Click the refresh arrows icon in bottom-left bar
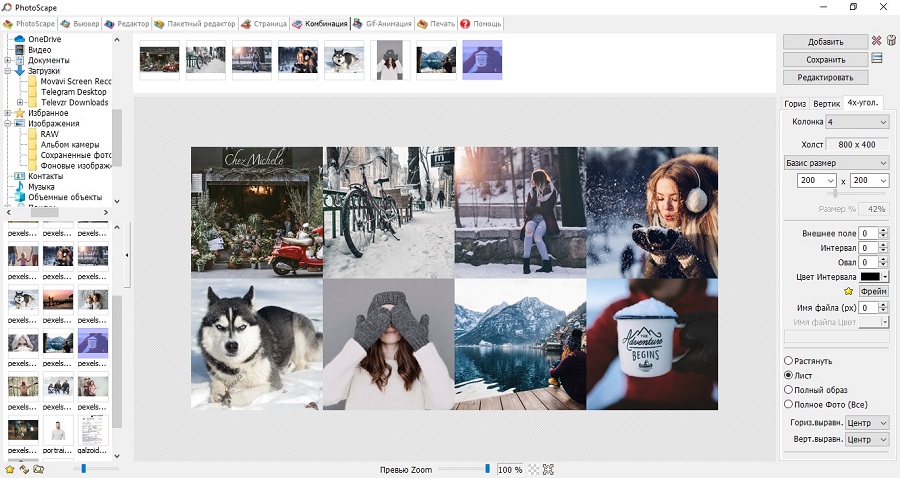 [x=24, y=469]
